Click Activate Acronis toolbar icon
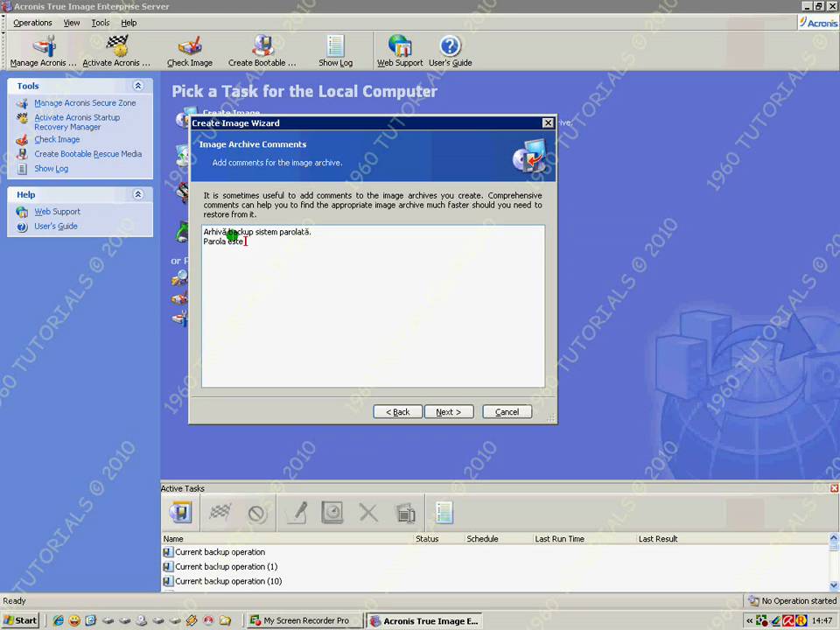 click(x=116, y=51)
